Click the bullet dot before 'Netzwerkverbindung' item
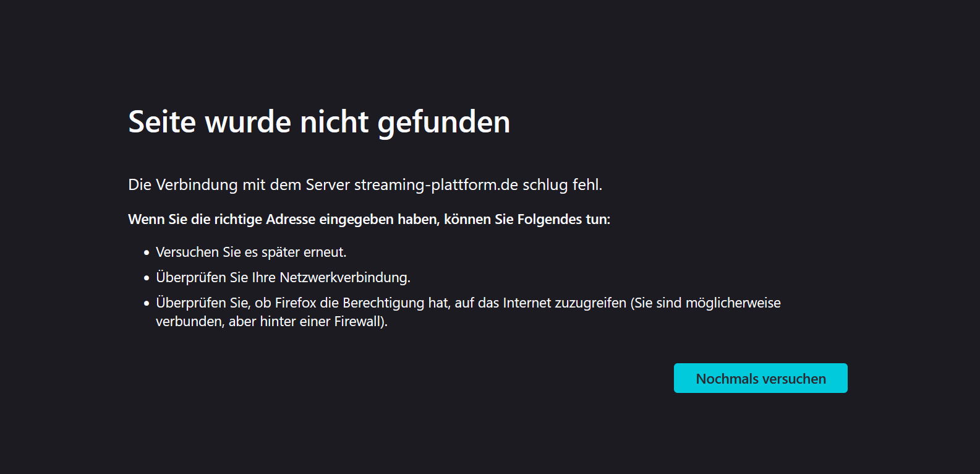 [147, 278]
